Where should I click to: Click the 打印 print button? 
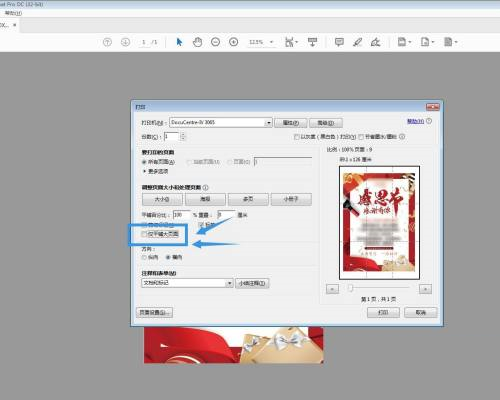coord(383,312)
